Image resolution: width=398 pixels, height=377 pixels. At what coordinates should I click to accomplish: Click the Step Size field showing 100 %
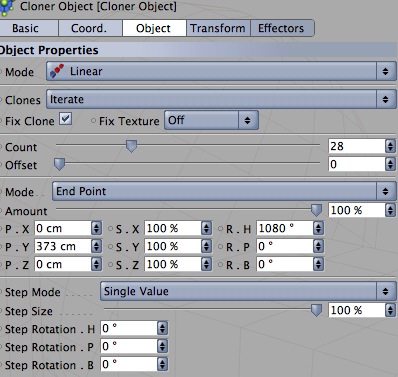[x=357, y=310]
